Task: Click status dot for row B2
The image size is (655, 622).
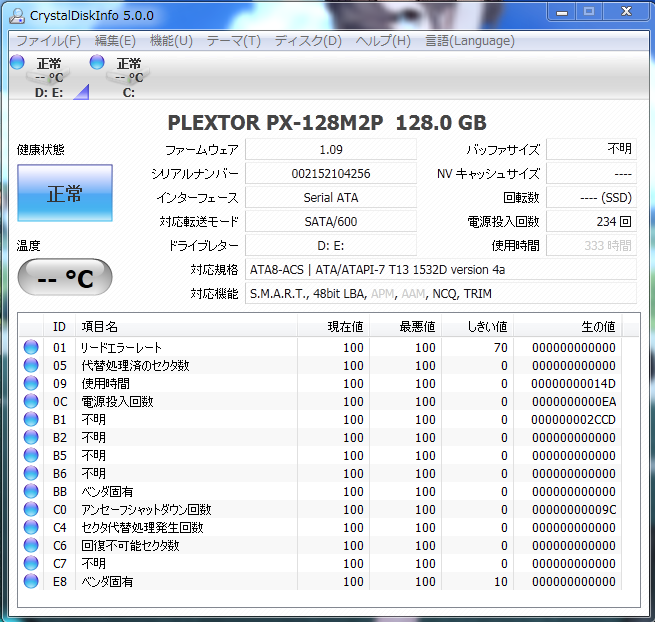Action: coord(31,437)
